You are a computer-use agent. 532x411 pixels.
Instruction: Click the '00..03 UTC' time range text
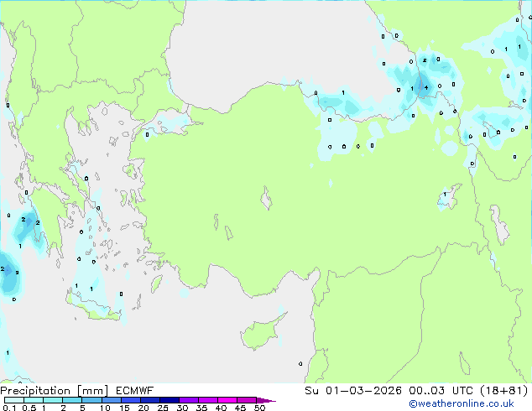click(441, 391)
